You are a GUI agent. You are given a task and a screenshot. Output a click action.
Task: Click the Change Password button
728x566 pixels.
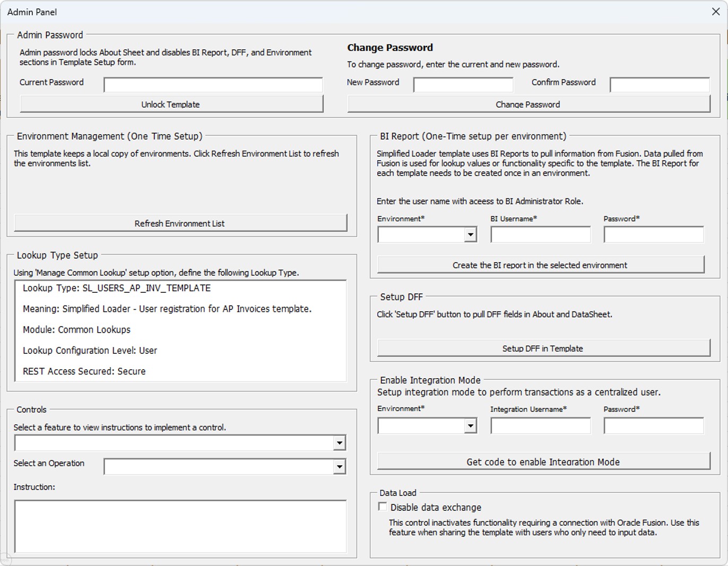(x=528, y=104)
